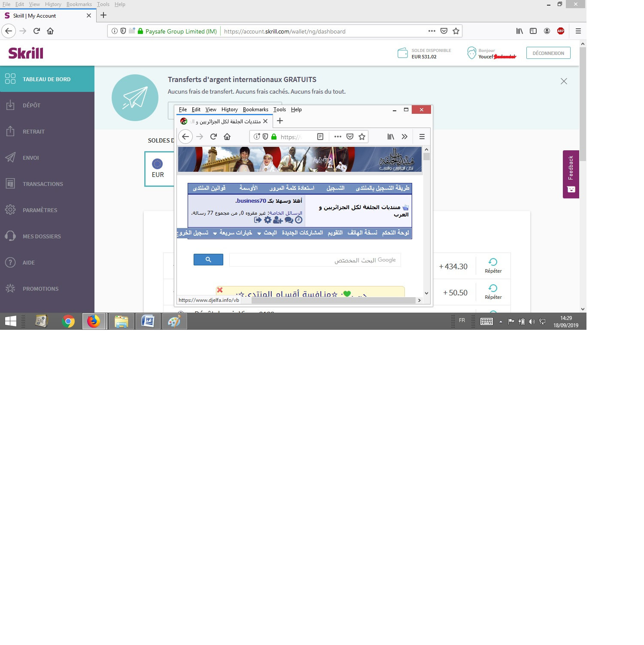Open the Feedback side tab
Viewport: 644px width, 645px height.
(571, 174)
